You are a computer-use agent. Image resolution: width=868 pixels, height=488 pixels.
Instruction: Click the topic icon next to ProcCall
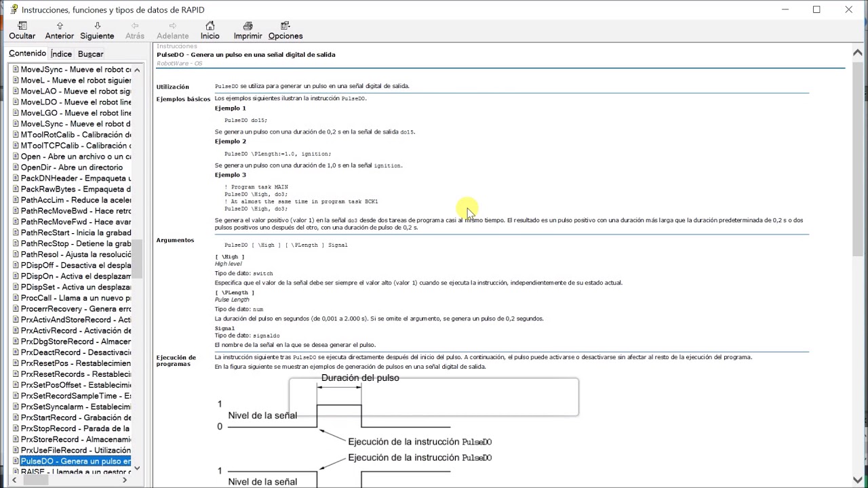pyautogui.click(x=15, y=298)
